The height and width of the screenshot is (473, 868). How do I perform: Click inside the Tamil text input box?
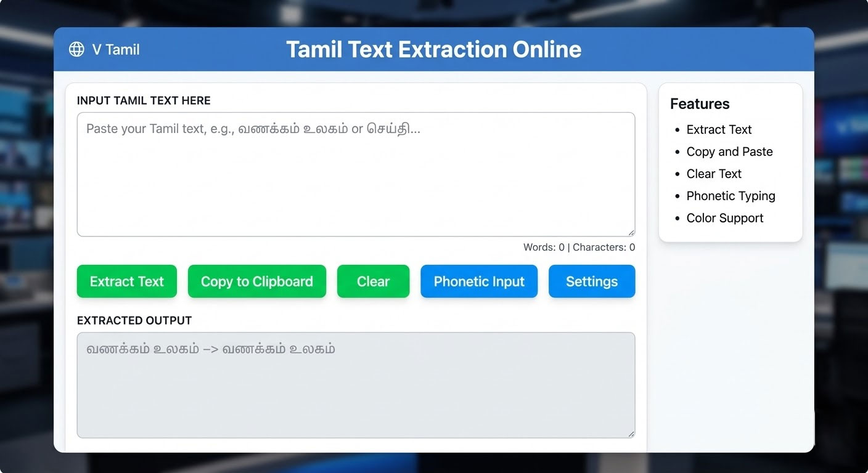click(x=356, y=174)
